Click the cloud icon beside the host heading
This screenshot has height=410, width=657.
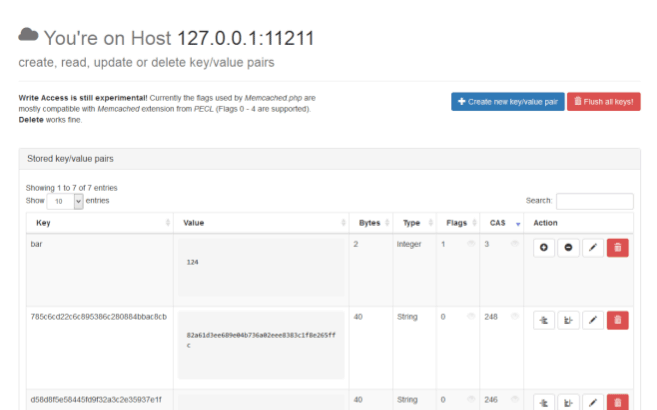pyautogui.click(x=28, y=34)
